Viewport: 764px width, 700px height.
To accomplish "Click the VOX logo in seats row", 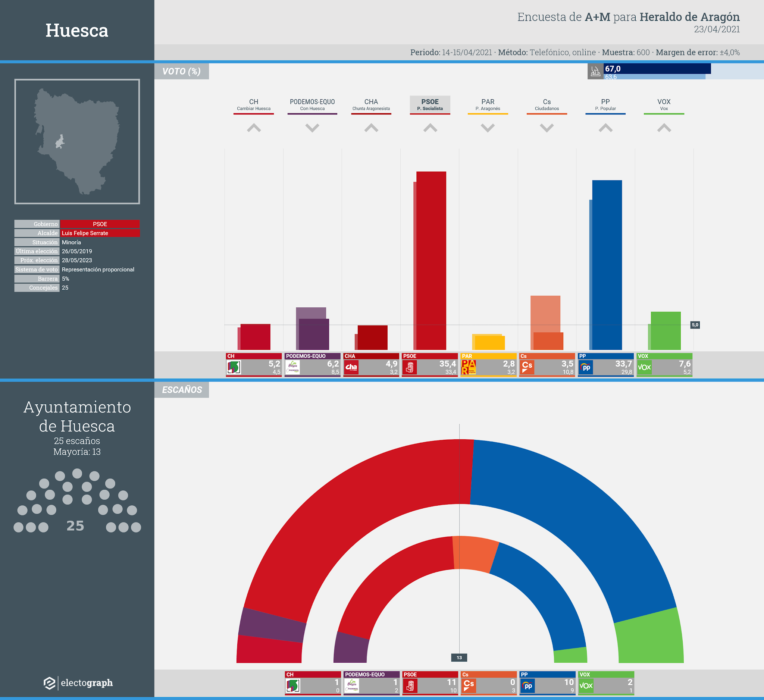I will pos(586,685).
